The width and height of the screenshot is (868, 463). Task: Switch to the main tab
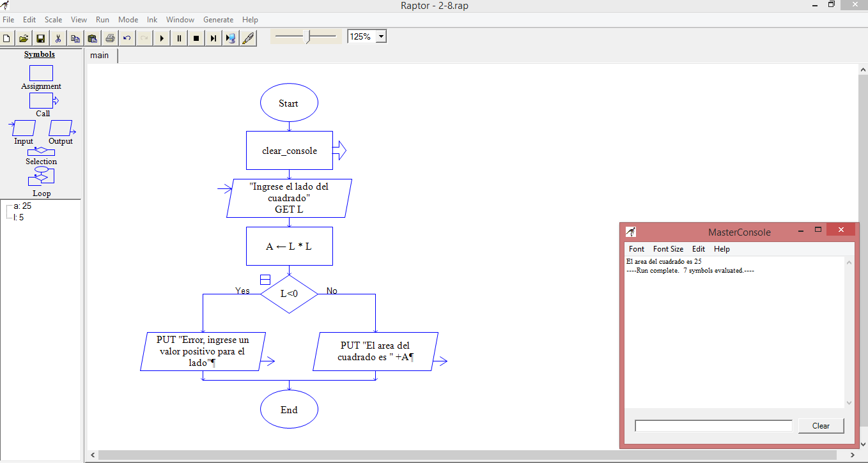(x=100, y=55)
